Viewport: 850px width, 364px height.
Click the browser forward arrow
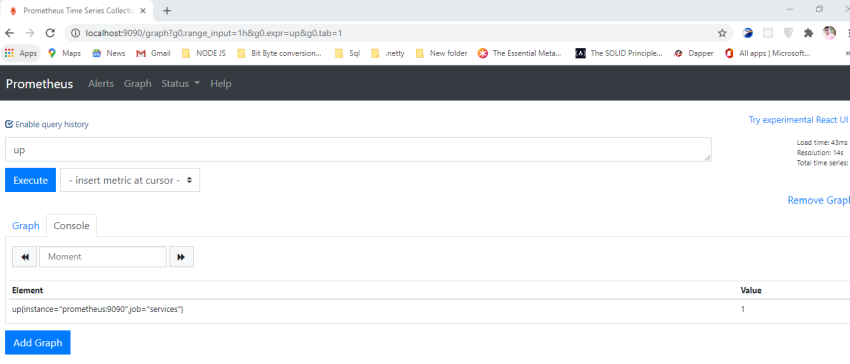(30, 33)
